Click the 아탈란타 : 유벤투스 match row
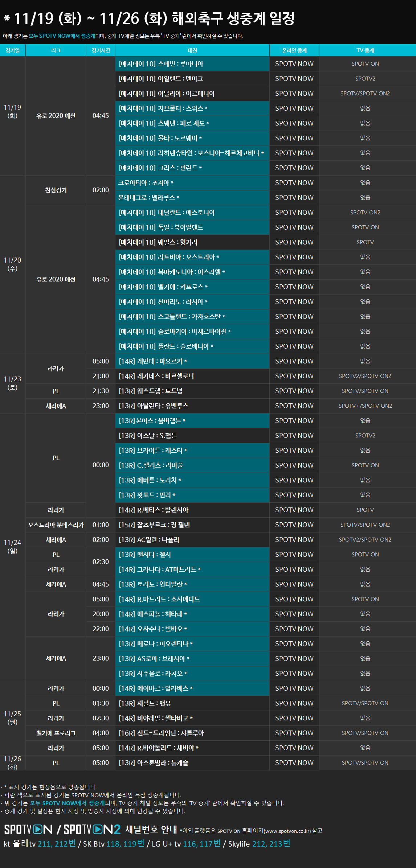Screen dimensions: 416x868 click(154, 406)
